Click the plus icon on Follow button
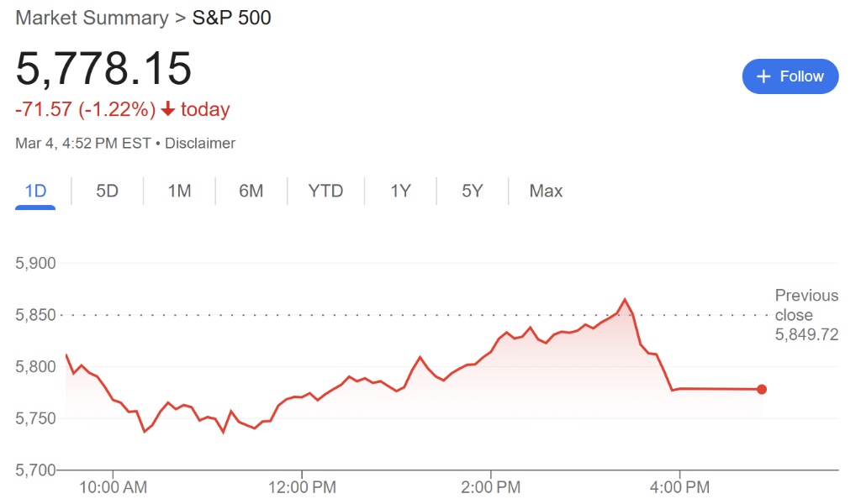 763,76
